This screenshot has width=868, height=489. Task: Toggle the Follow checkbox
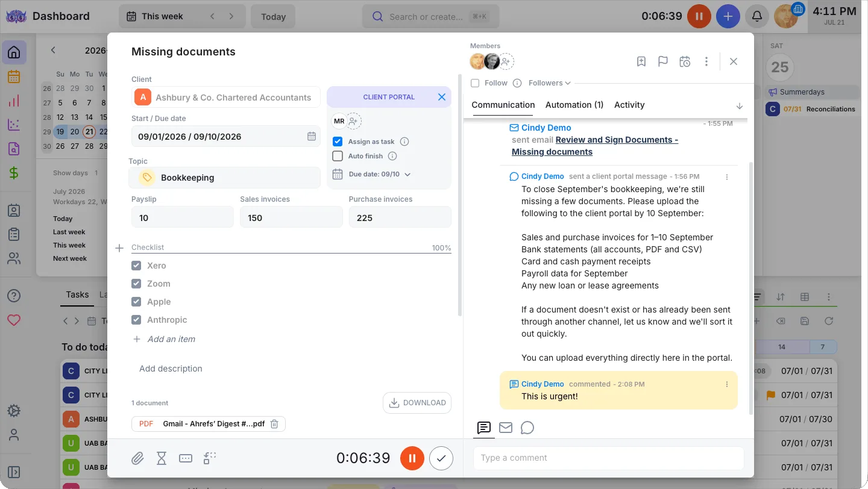[475, 83]
